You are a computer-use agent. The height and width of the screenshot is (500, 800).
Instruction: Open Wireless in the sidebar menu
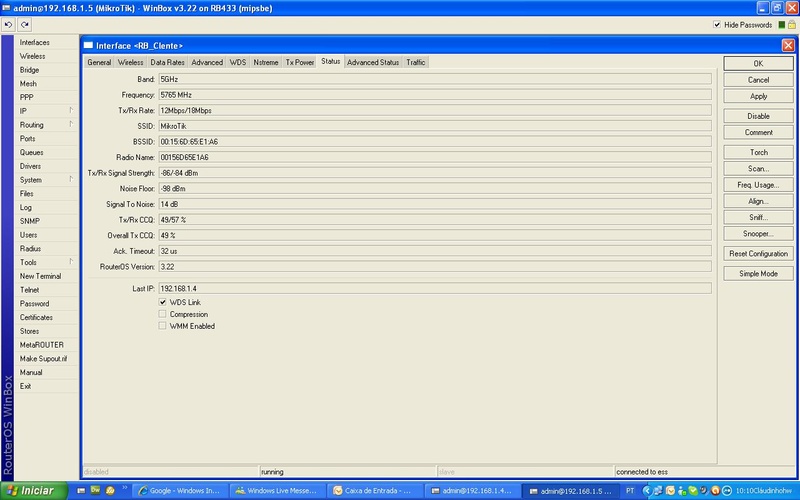[x=46, y=56]
